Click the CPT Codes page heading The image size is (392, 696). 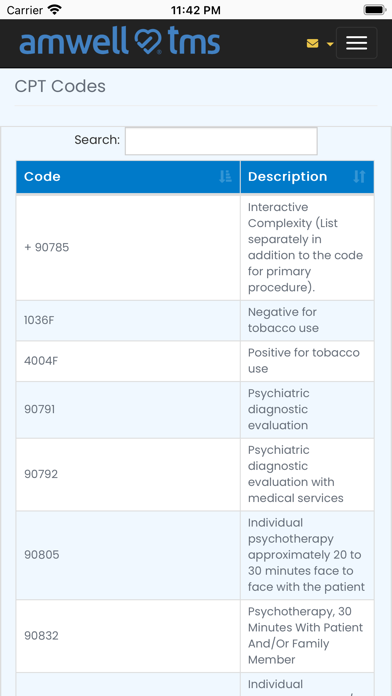(60, 86)
